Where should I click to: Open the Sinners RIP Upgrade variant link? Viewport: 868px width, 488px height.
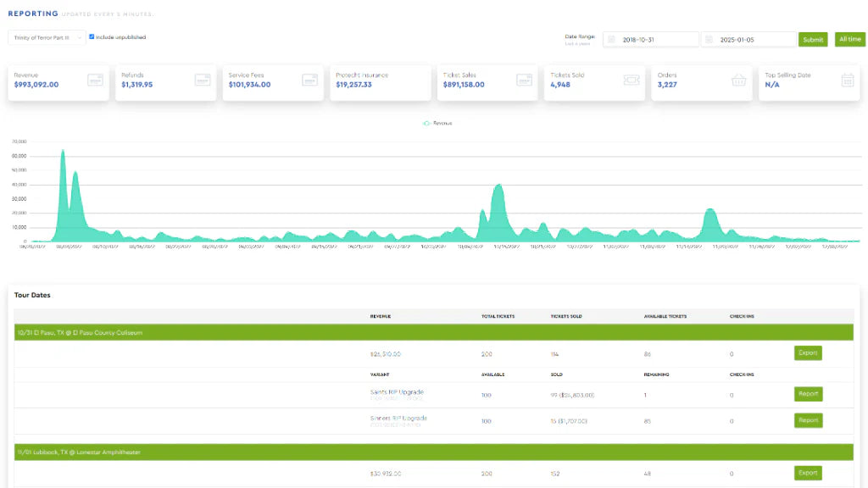(398, 418)
